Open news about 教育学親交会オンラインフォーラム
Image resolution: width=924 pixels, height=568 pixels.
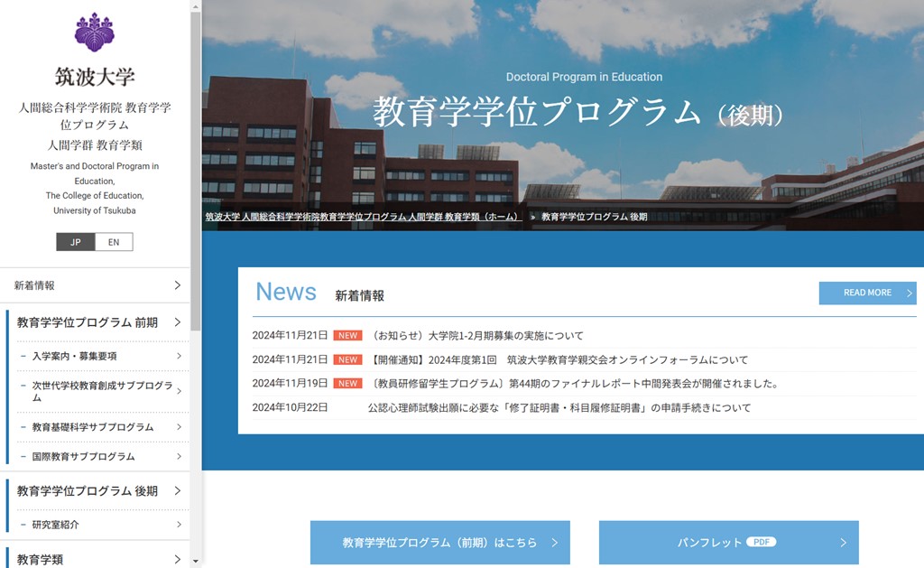pyautogui.click(x=558, y=359)
